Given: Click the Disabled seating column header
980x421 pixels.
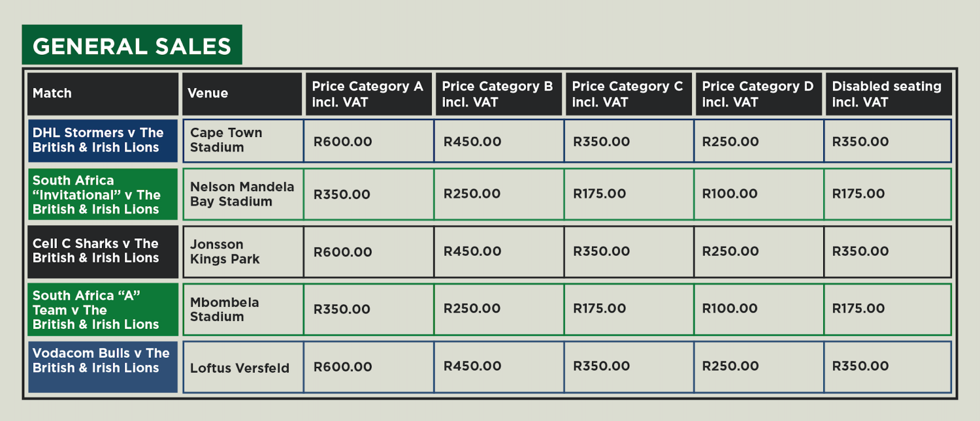Looking at the screenshot, I should 889,94.
